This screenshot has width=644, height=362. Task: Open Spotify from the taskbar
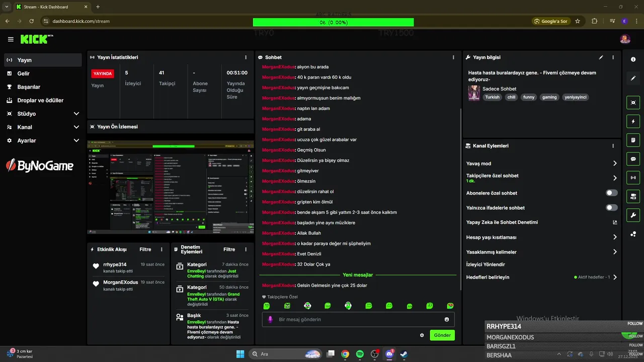(x=360, y=354)
